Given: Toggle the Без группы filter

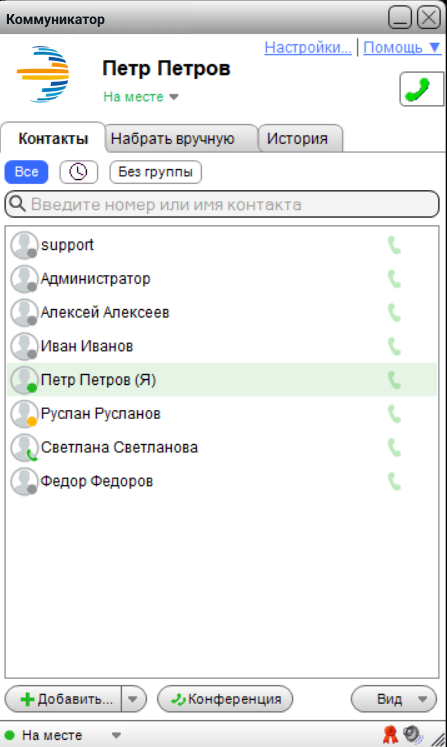Looking at the screenshot, I should click(x=155, y=172).
